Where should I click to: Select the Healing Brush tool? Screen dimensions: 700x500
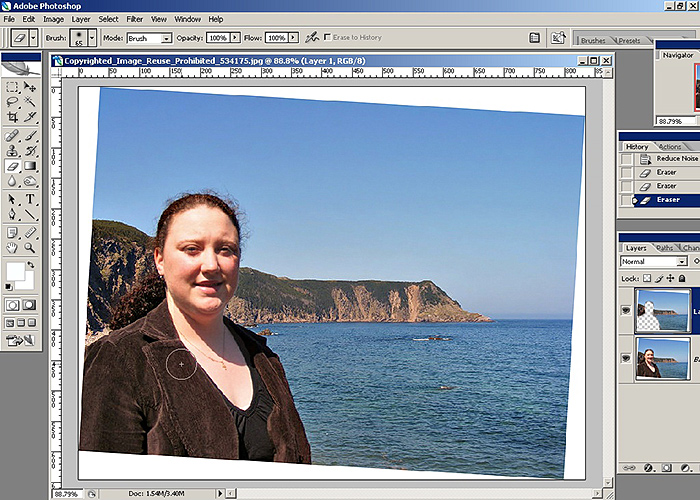pos(12,135)
